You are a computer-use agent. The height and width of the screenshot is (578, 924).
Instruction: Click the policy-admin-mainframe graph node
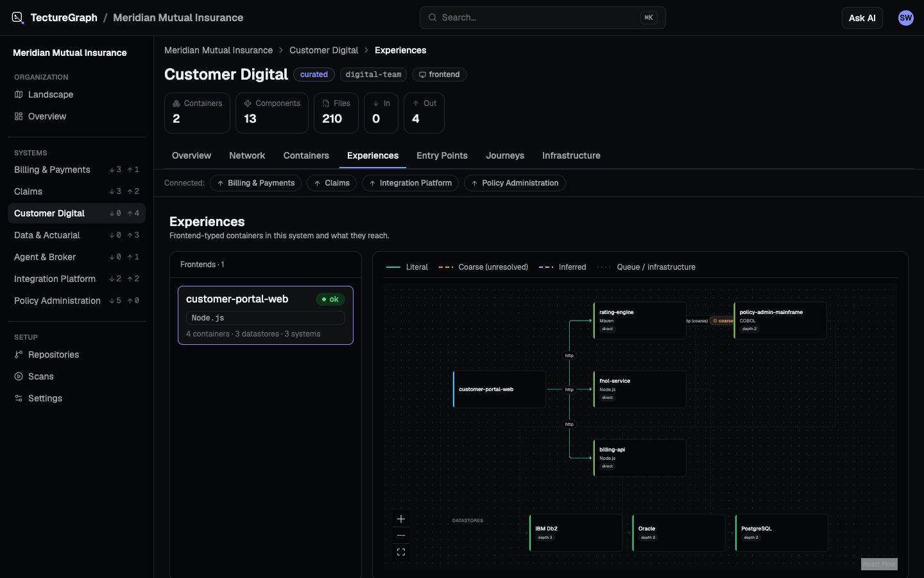[780, 320]
